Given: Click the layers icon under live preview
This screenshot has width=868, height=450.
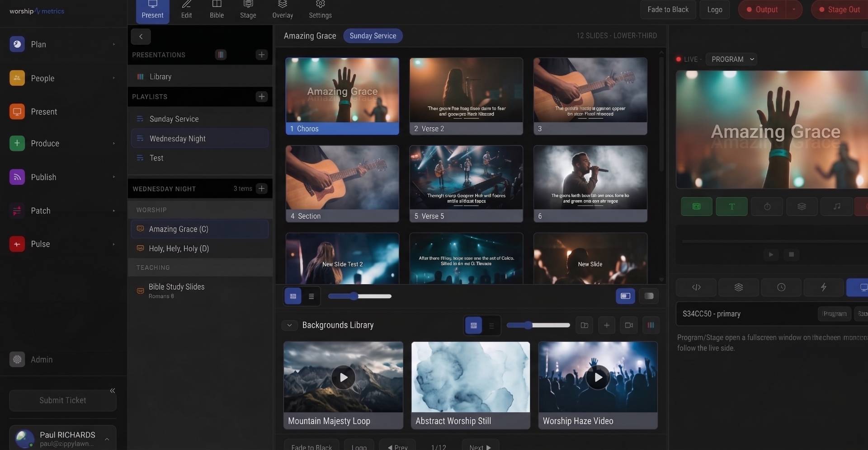Looking at the screenshot, I should point(802,206).
